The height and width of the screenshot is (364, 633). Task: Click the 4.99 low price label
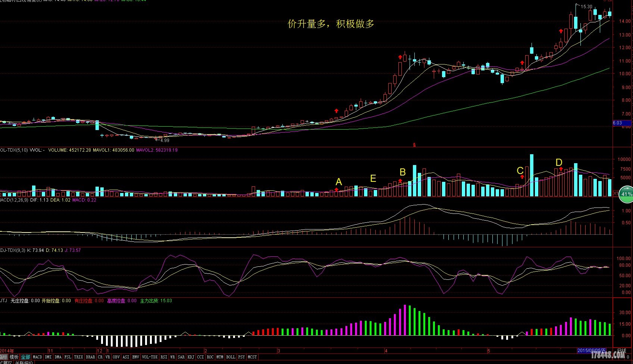click(x=164, y=140)
